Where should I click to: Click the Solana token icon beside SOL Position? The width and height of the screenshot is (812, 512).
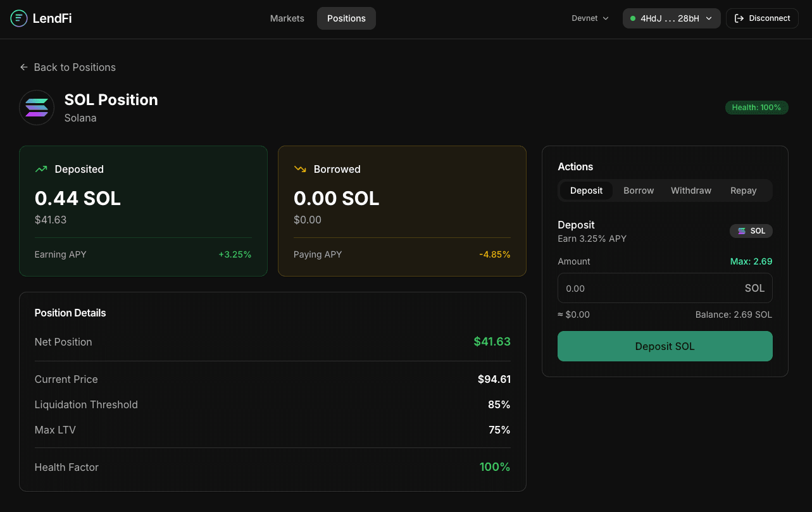[x=37, y=108]
